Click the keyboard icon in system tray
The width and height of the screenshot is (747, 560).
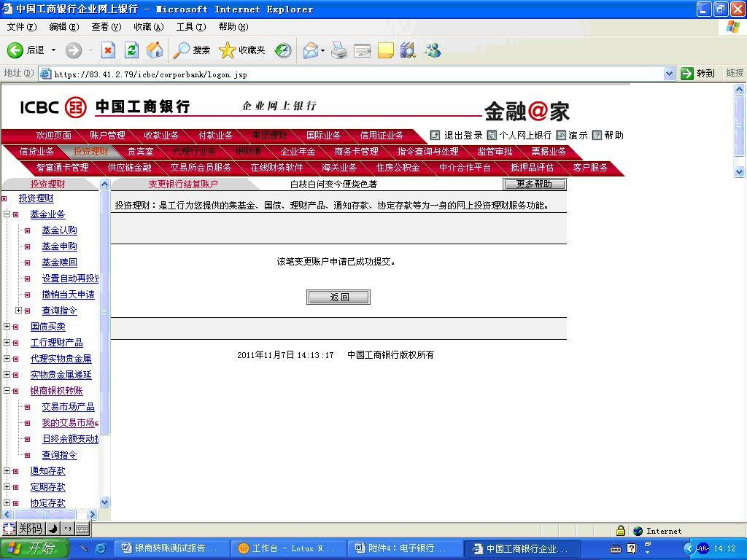point(616,549)
